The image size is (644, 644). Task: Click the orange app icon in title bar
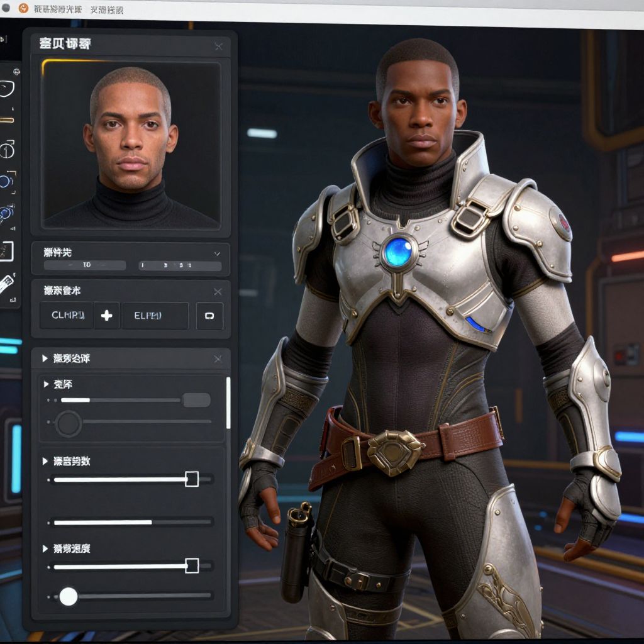pyautogui.click(x=24, y=9)
